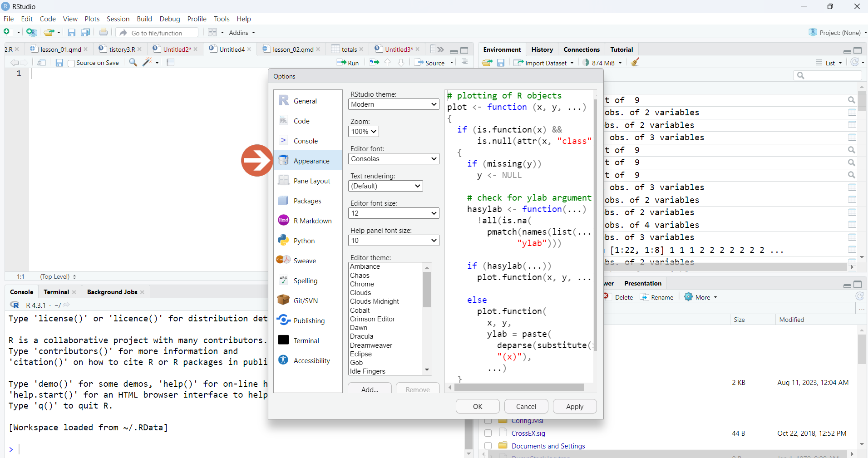Viewport: 868px width, 458px height.
Task: Open the Git/SVN options section
Action: (x=308, y=300)
